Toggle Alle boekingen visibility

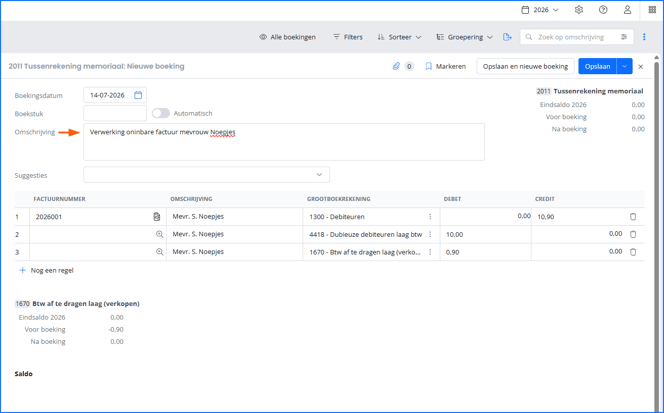click(288, 37)
